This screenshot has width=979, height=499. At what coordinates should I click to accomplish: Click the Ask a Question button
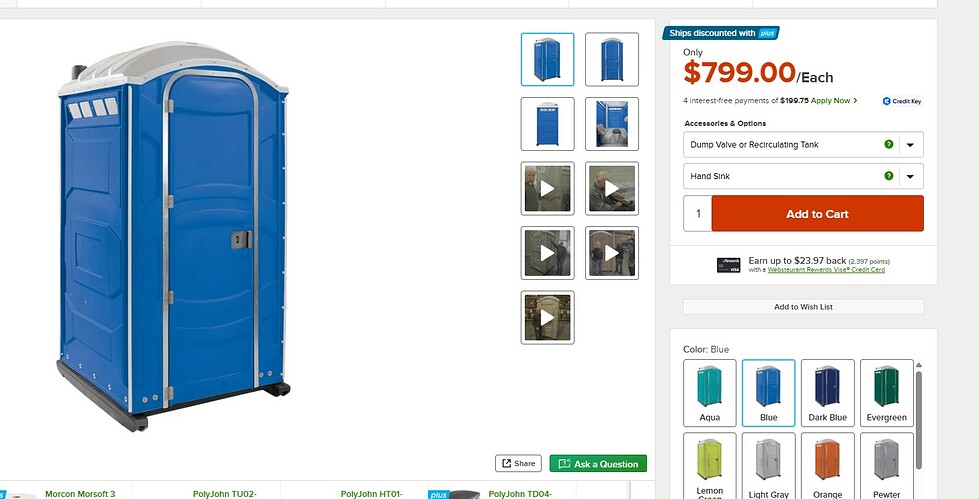(598, 463)
